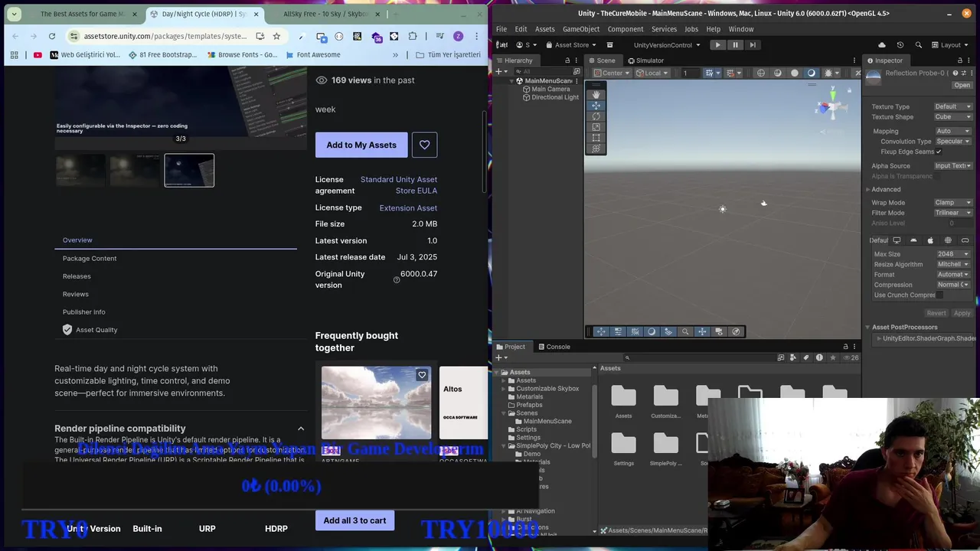Viewport: 980px width, 551px height.
Task: Click Add to My Assets button
Action: point(361,145)
